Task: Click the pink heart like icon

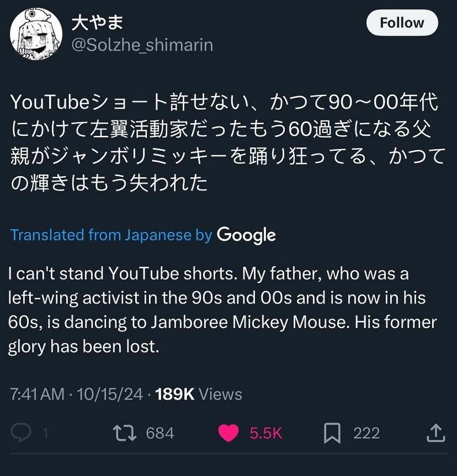Action: point(228,433)
